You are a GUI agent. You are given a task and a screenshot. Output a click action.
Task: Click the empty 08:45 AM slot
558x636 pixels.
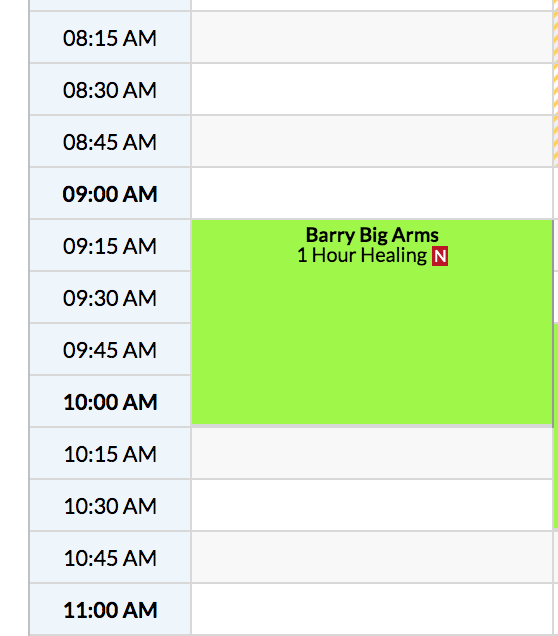pos(372,142)
